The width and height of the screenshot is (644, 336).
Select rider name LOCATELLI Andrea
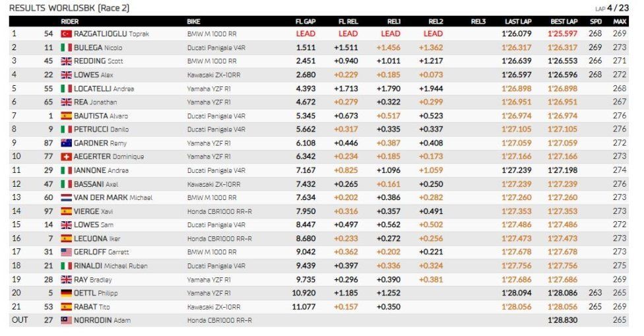(104, 88)
